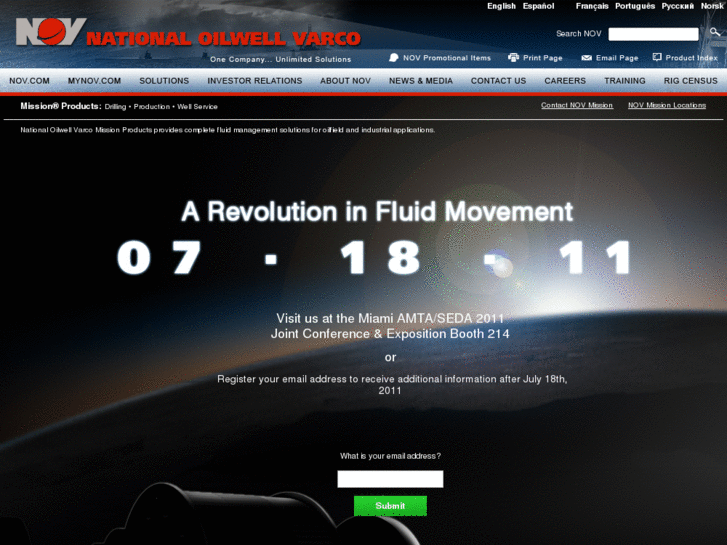The height and width of the screenshot is (545, 727).
Task: Click the green Submit button
Action: pyautogui.click(x=390, y=506)
